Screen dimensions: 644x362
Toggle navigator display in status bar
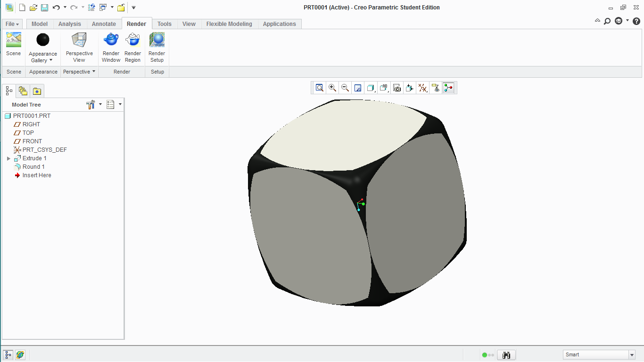(8, 355)
